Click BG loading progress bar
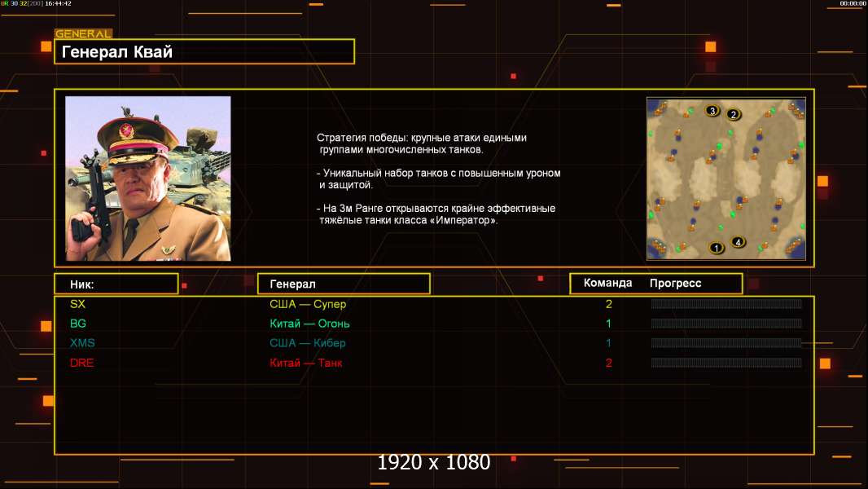868x489 pixels. [726, 324]
